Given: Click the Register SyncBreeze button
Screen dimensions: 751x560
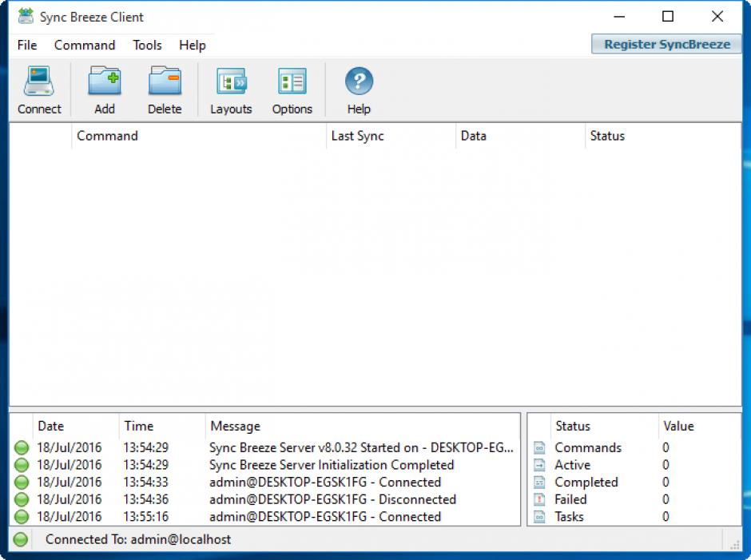Looking at the screenshot, I should pyautogui.click(x=666, y=44).
